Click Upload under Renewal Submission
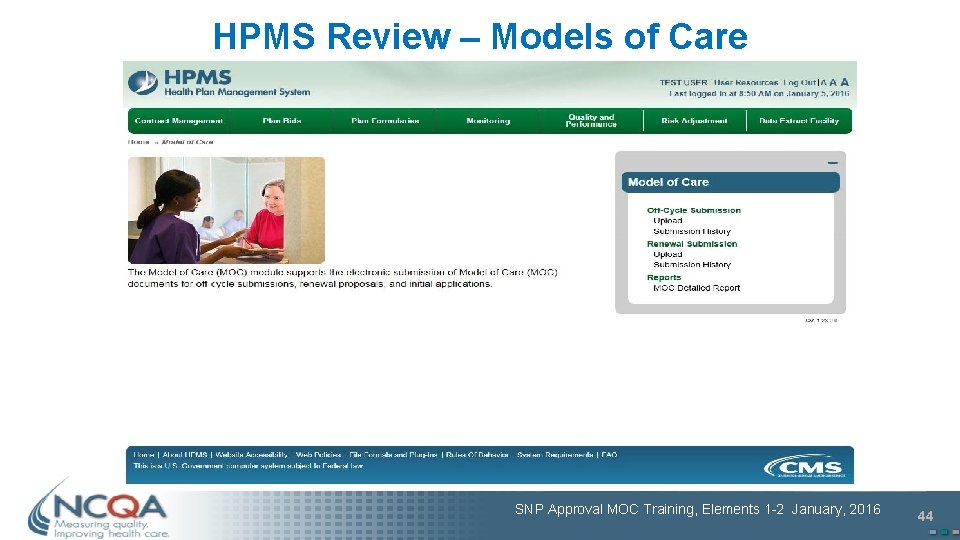The image size is (960, 540). (667, 255)
